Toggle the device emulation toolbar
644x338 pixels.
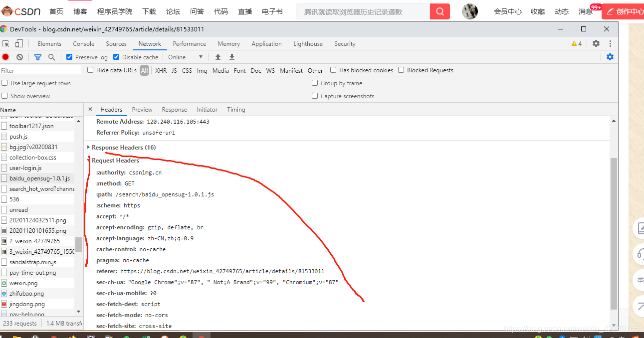tap(19, 44)
